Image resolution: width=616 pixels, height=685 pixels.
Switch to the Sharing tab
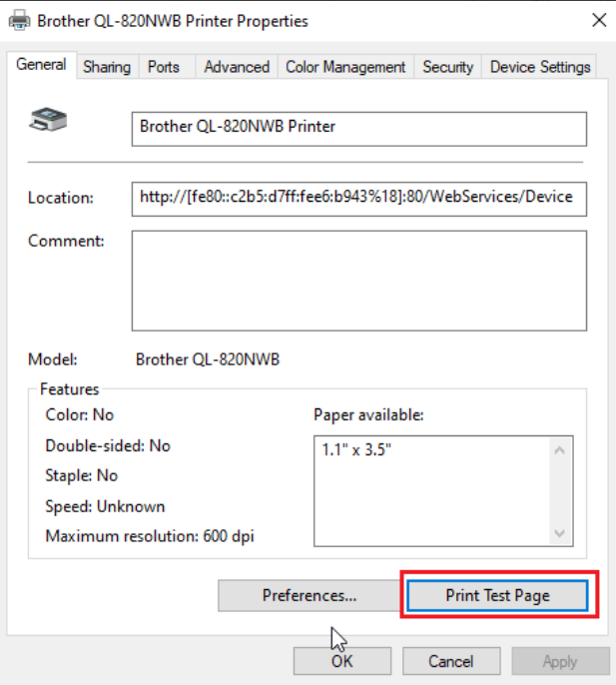(107, 67)
